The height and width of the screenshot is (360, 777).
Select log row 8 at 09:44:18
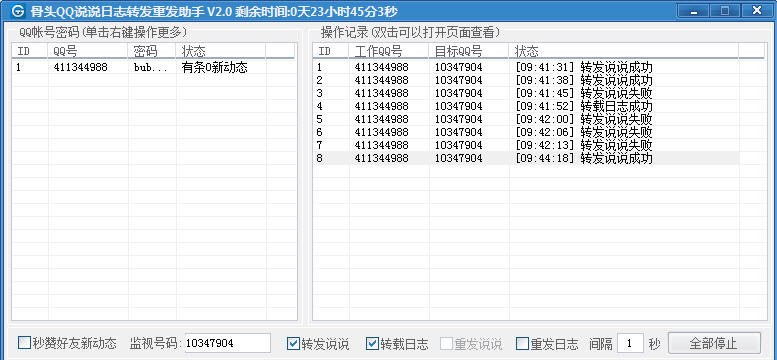pyautogui.click(x=526, y=158)
